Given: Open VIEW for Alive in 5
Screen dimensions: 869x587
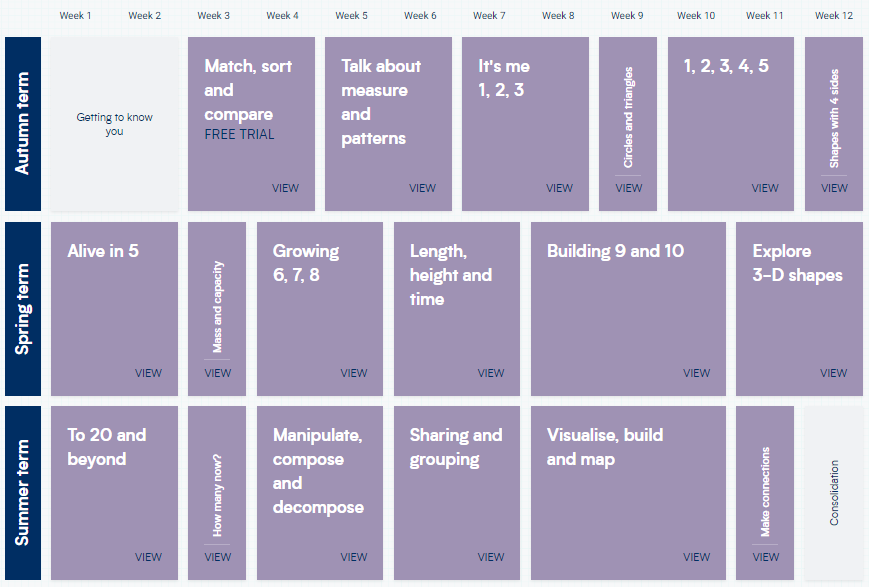Looking at the screenshot, I should pos(148,373).
